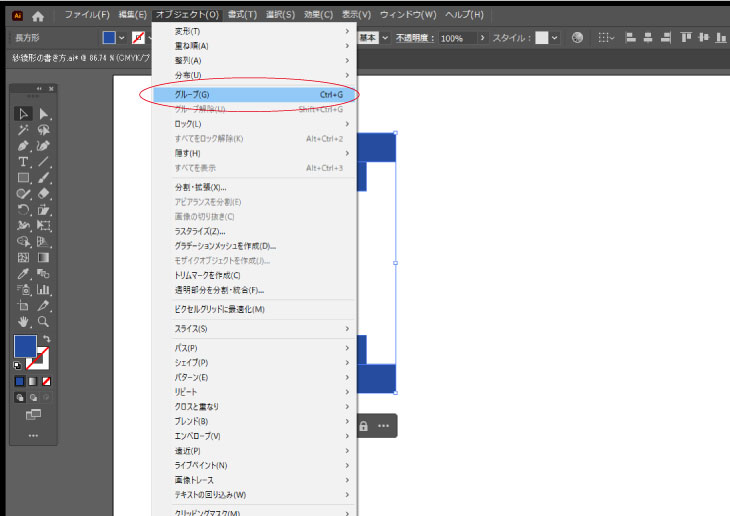Open Blend (ブレンド) submenu
The image size is (730, 516).
click(x=254, y=421)
